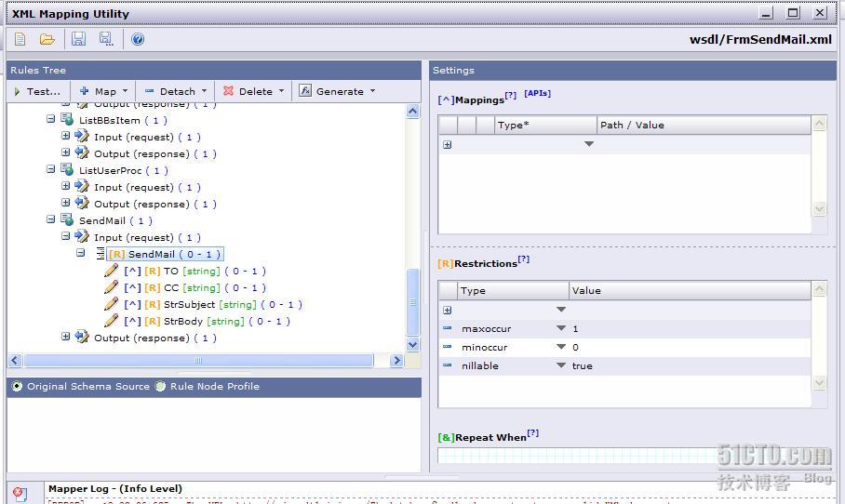Click the maxoccur value 1 cell

tap(690, 328)
